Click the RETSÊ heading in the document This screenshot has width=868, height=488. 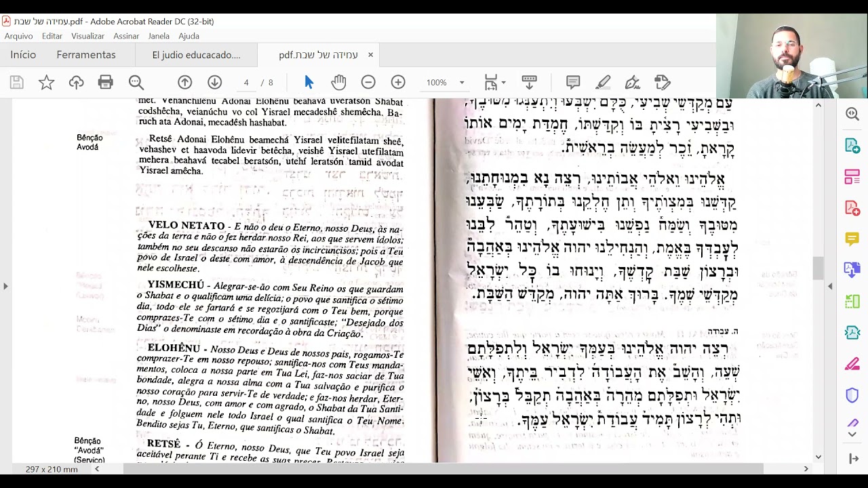pos(163,443)
